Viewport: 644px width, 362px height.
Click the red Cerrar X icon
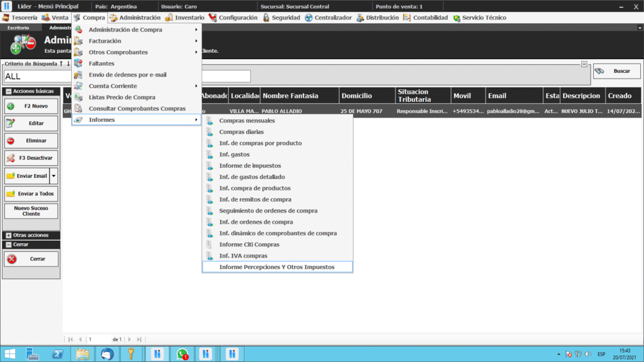tap(11, 259)
